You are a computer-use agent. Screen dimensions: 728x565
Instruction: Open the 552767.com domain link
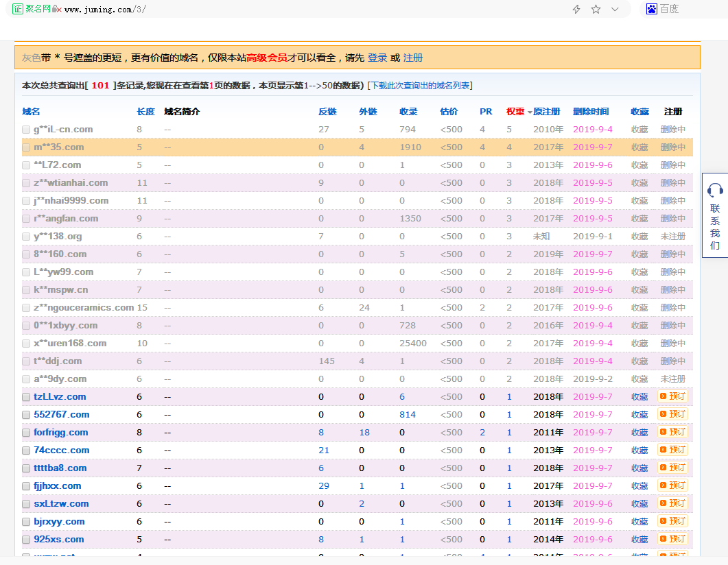(61, 414)
